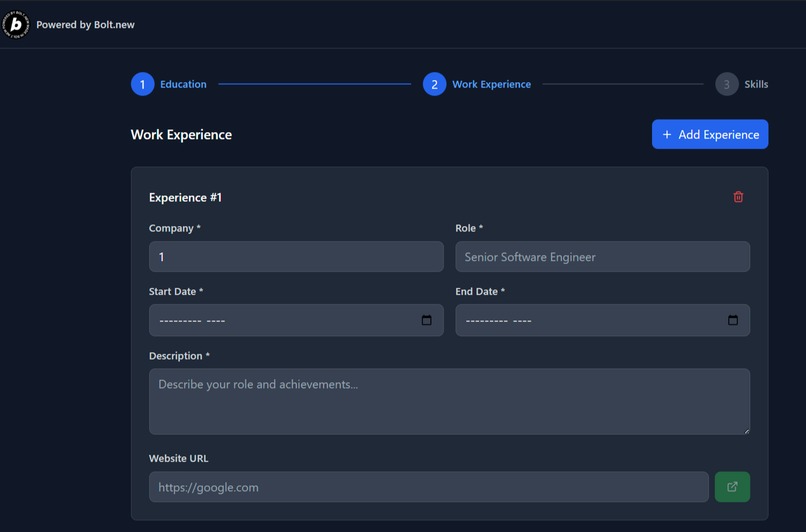Viewport: 806px width, 532px height.
Task: Click the Website URL label
Action: [178, 458]
